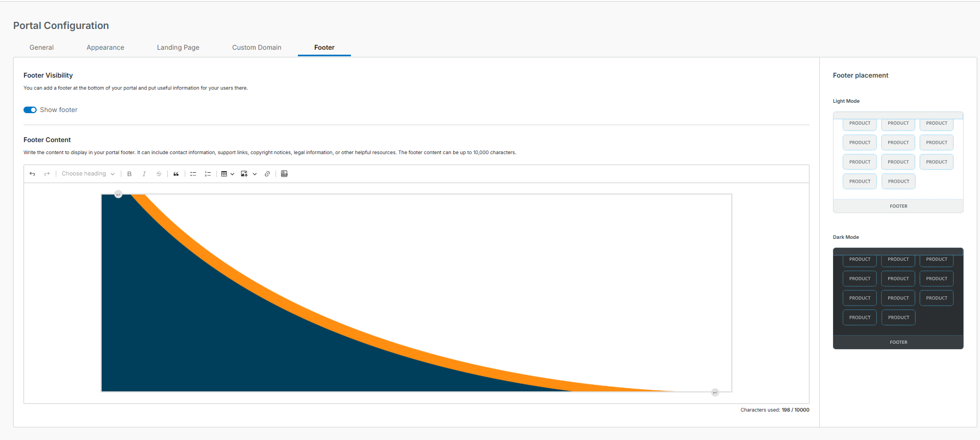Click the Footer placement heading
This screenshot has height=440, width=980.
(x=860, y=75)
